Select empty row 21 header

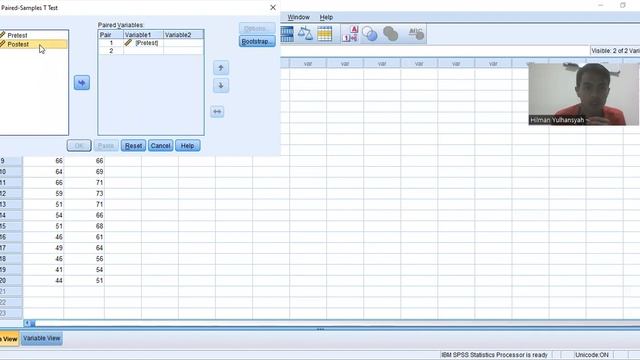[x=11, y=291]
